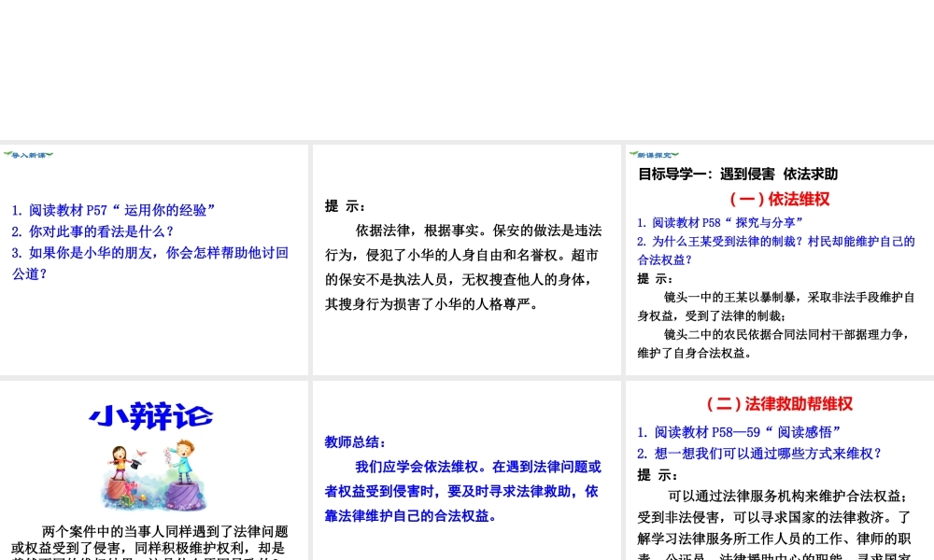Screen dimensions: 934x560
Task: Click question 你对此事的看法是什么？
Action: (x=93, y=231)
